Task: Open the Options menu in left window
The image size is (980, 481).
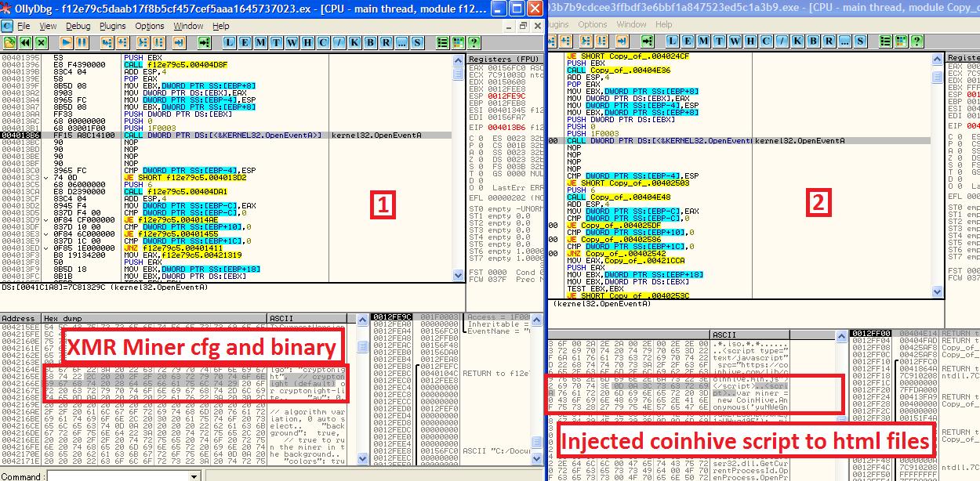Action: point(150,26)
